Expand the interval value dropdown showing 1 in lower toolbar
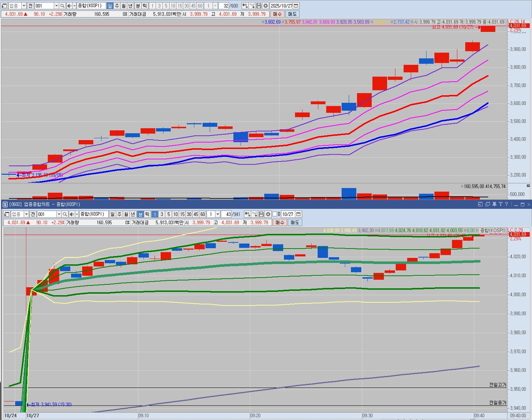This screenshot has width=532, height=420. 218,214
